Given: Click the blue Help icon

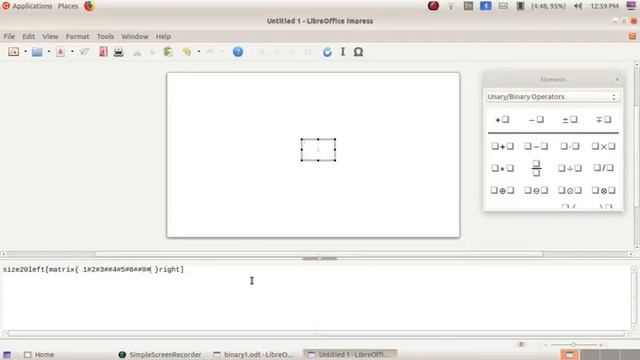Looking at the screenshot, I should [238, 52].
